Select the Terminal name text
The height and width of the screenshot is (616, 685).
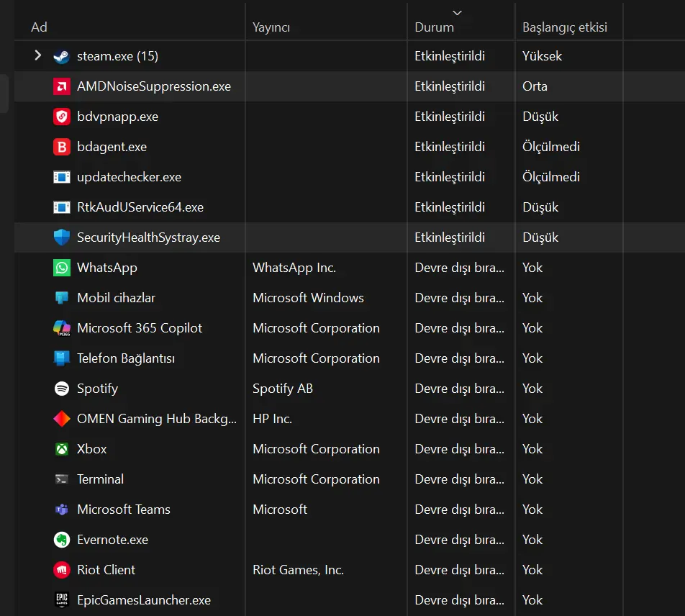point(101,479)
